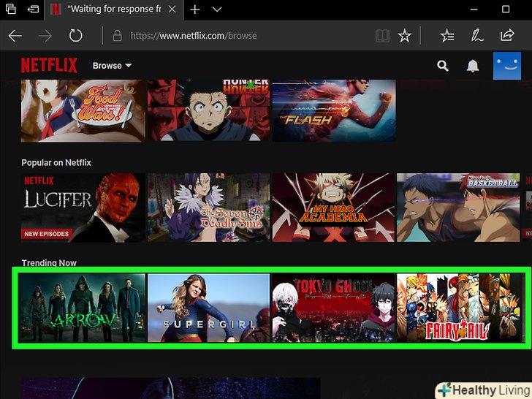532x399 pixels.
Task: Click the address bar lock icon
Action: (118, 36)
